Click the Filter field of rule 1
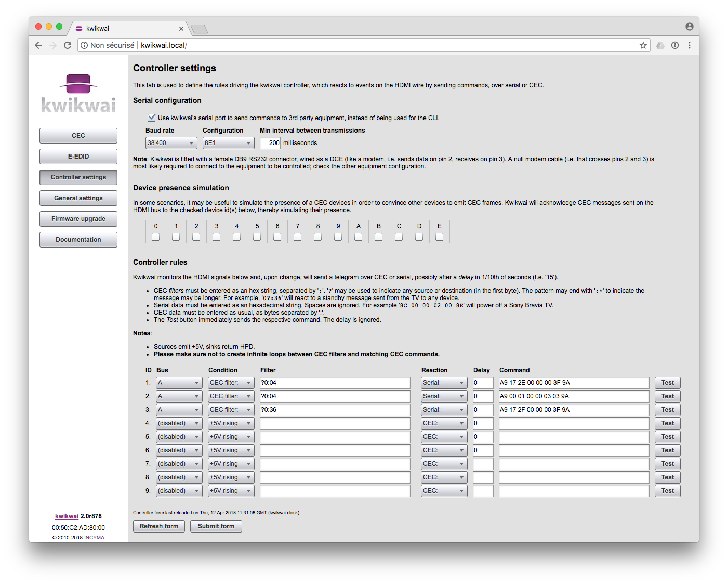 [335, 383]
